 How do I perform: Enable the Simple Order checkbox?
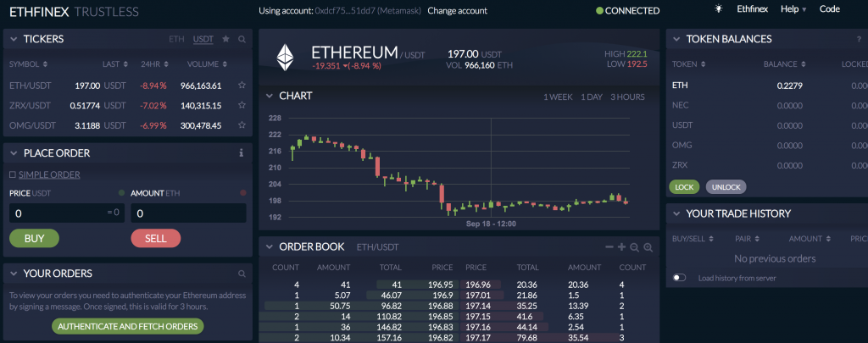(13, 174)
